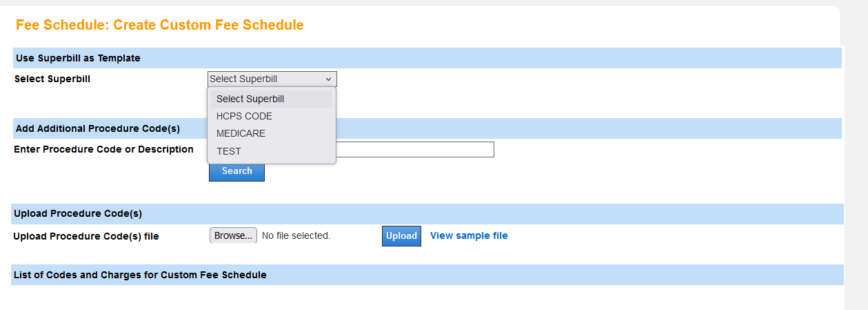Image resolution: width=868 pixels, height=310 pixels.
Task: Click the Search button
Action: [x=236, y=171]
